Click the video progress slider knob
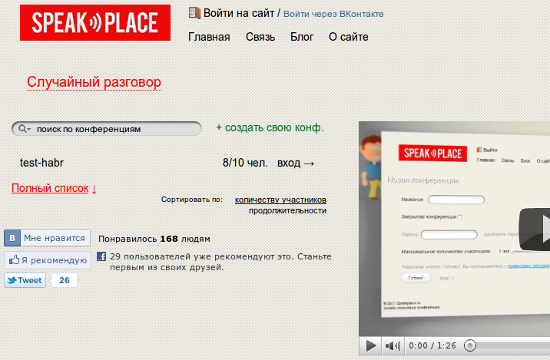550x360 pixels. [x=470, y=346]
